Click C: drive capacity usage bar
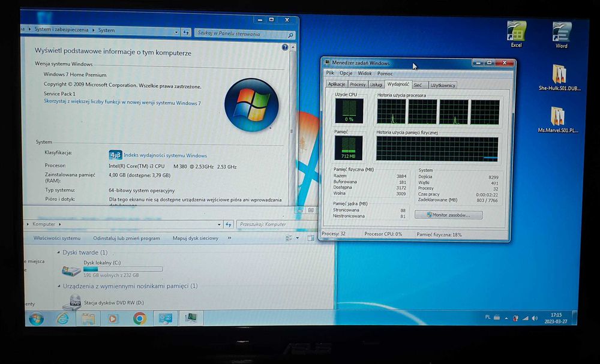Screen dimensions: 600x364 123,269
